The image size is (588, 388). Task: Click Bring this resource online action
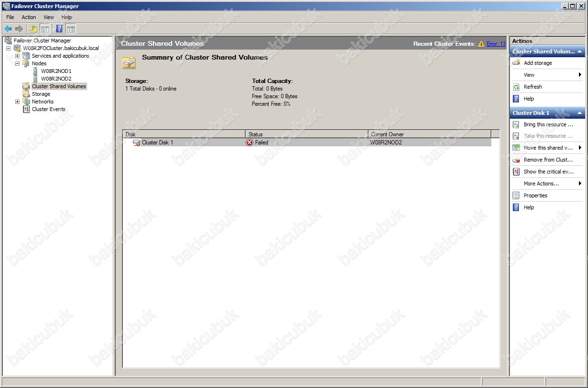pos(548,124)
